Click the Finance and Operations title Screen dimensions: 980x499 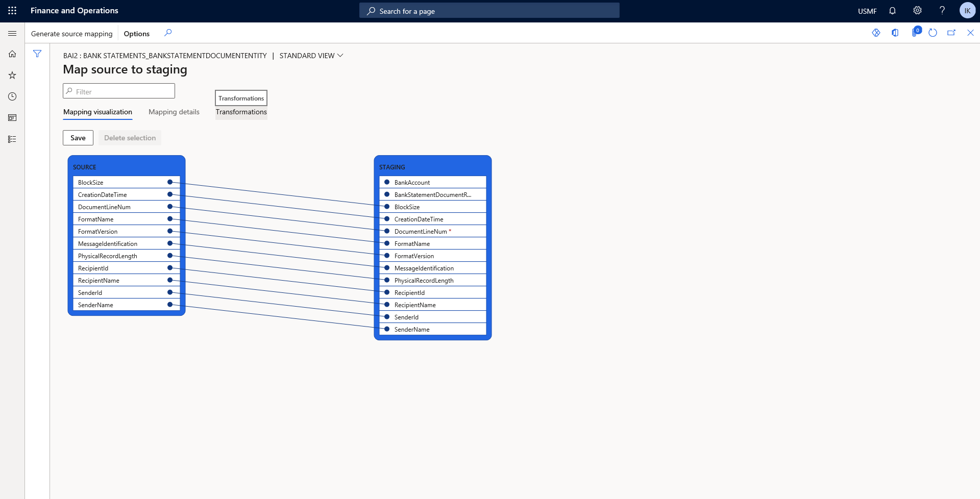point(75,11)
